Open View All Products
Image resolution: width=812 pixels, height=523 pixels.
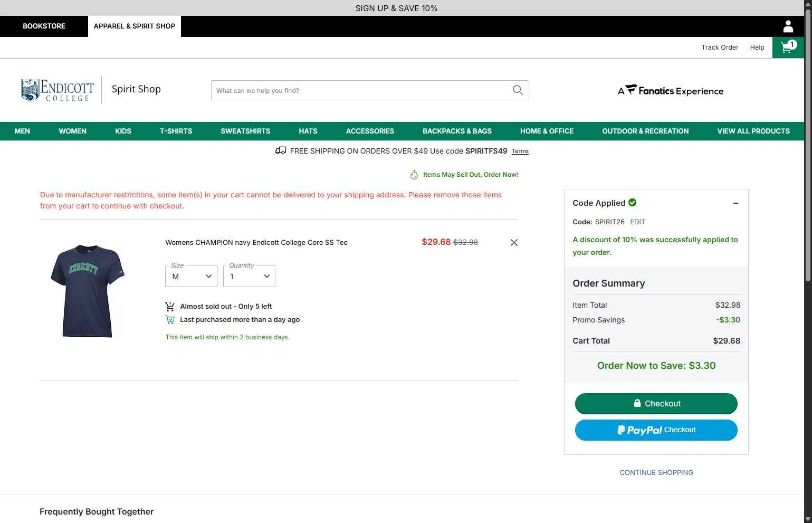coord(753,131)
